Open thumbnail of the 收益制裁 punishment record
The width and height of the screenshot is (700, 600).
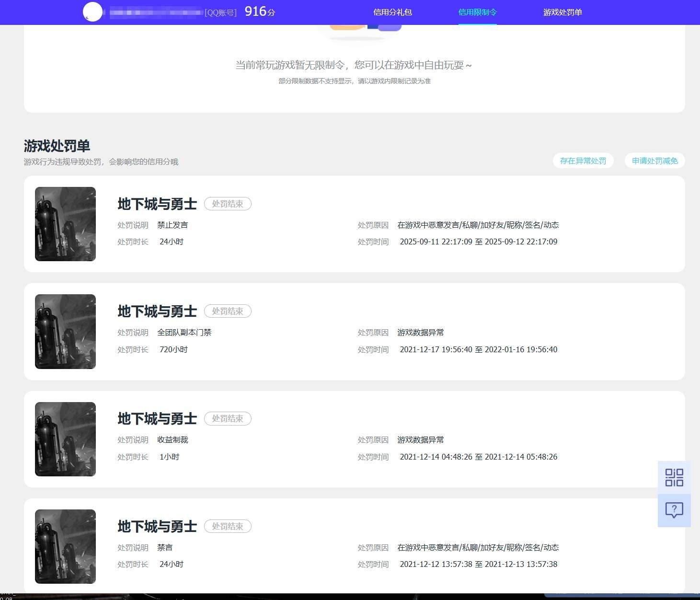coord(65,439)
